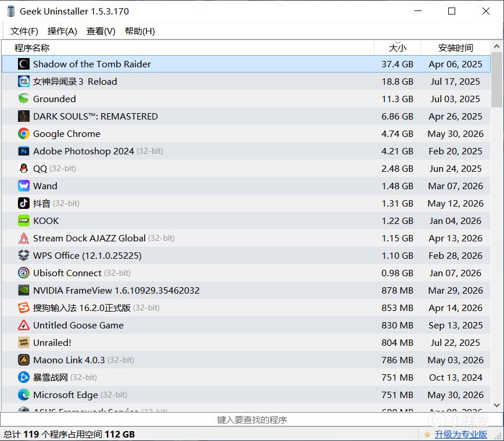504x441 pixels.
Task: Select the Google Chrome icon
Action: (23, 133)
